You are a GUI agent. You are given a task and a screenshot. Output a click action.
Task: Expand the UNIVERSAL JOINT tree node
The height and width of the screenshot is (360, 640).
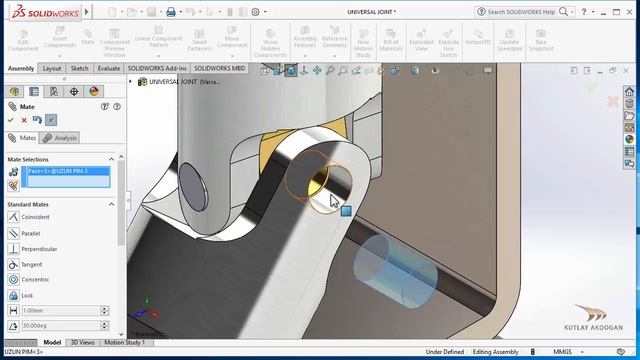(131, 82)
